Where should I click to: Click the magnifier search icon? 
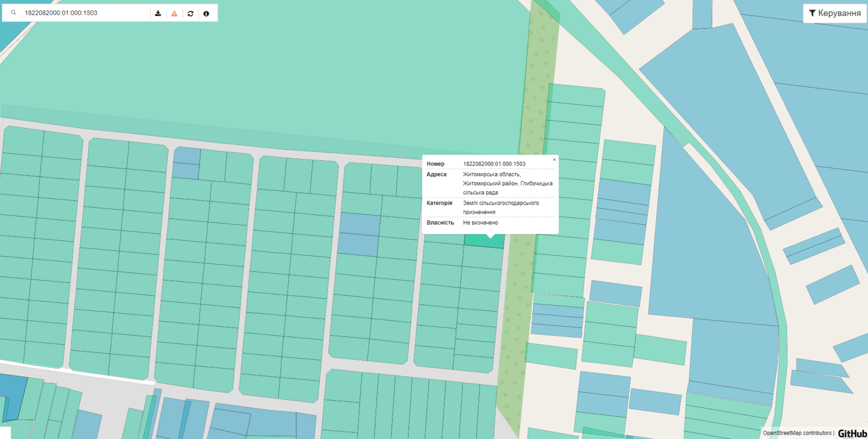pos(14,13)
